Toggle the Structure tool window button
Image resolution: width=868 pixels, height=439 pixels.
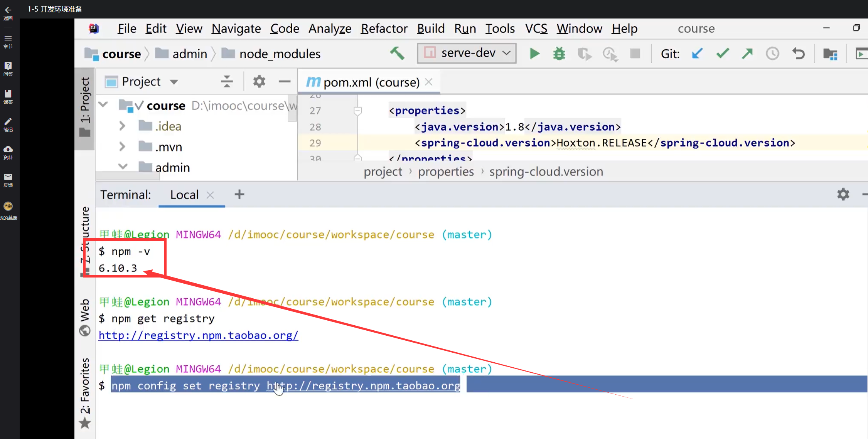(x=85, y=241)
